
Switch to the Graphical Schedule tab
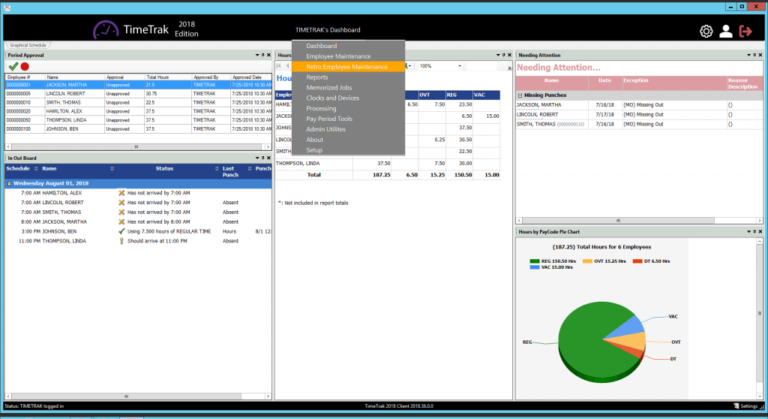(29, 45)
